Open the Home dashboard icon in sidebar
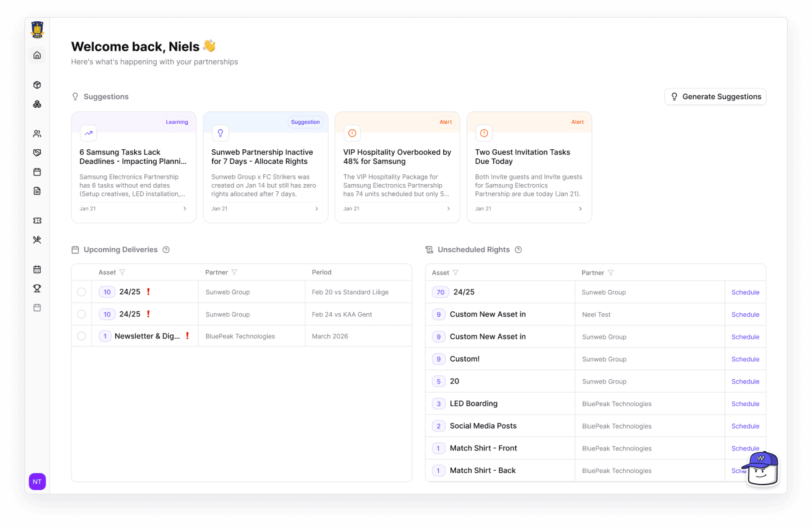 click(x=37, y=55)
